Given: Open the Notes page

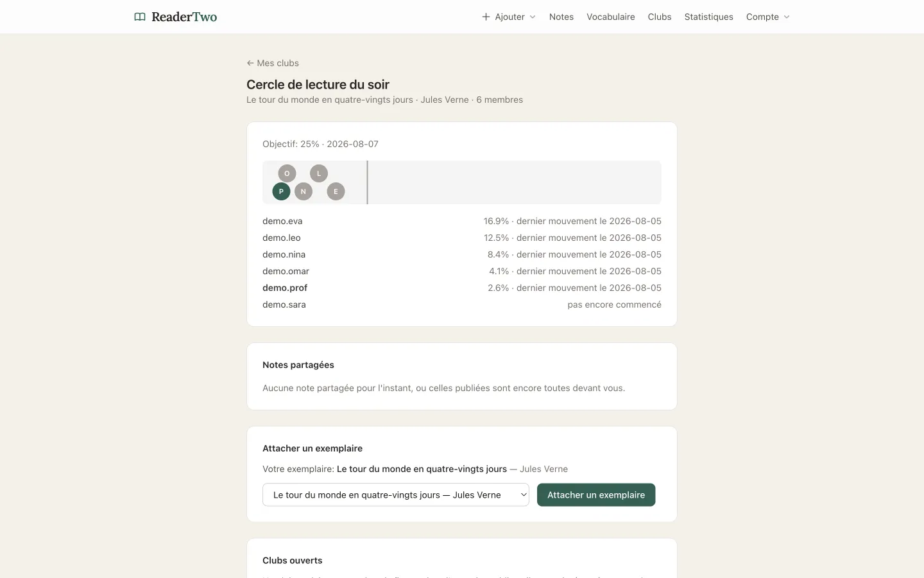Looking at the screenshot, I should [x=561, y=17].
